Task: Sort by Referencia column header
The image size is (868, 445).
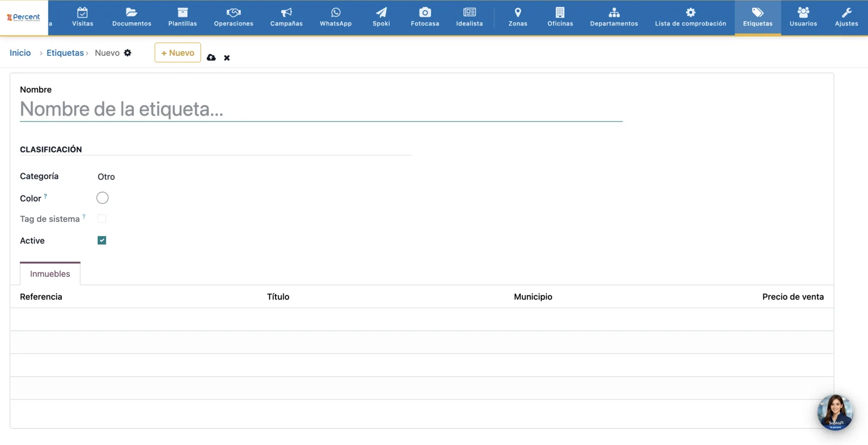Action: click(41, 297)
